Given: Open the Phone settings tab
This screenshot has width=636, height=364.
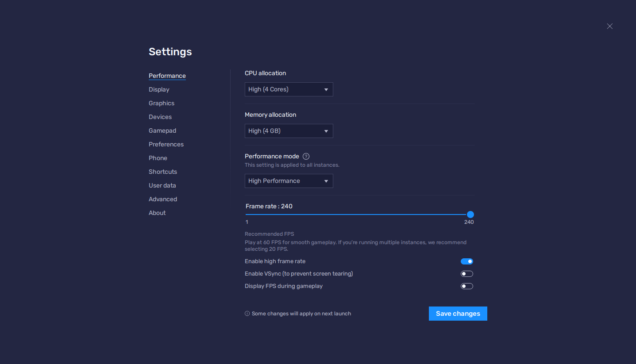Looking at the screenshot, I should click(158, 158).
